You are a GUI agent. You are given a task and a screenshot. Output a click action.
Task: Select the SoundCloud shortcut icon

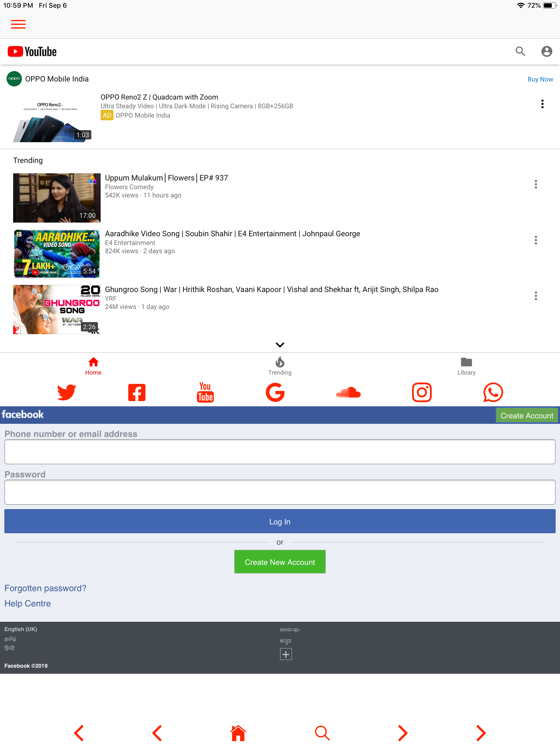(x=348, y=392)
